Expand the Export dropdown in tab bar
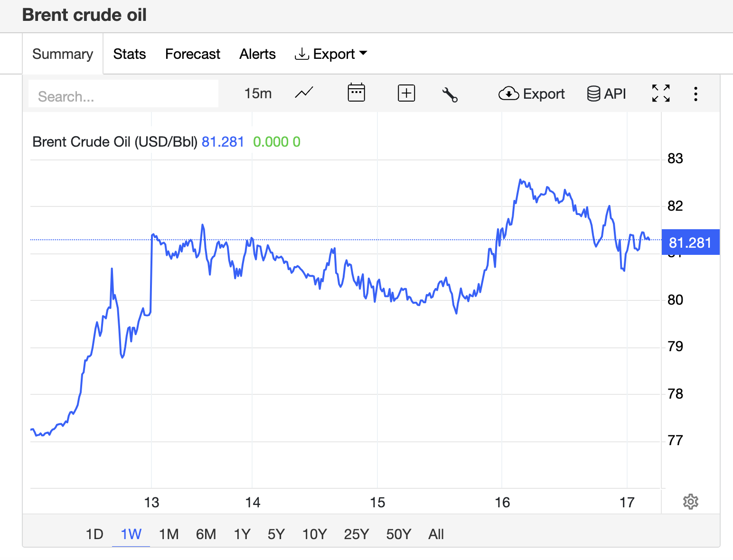 [x=331, y=54]
